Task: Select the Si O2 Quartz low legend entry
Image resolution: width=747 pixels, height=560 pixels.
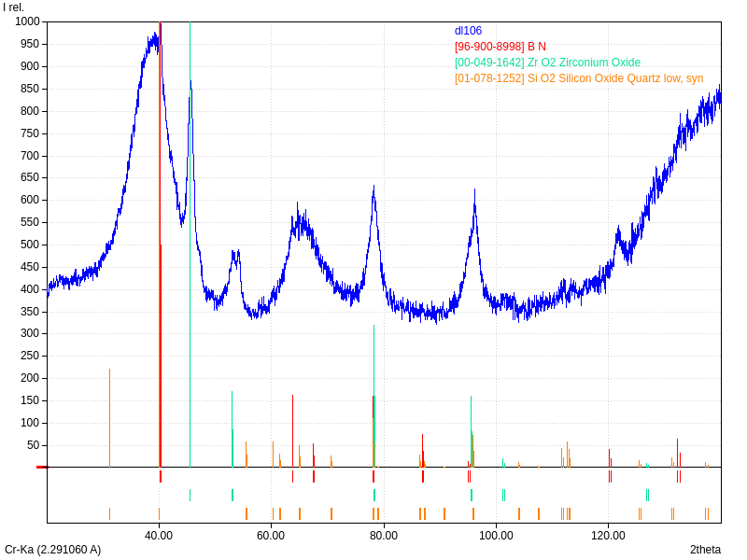Action: pyautogui.click(x=579, y=78)
